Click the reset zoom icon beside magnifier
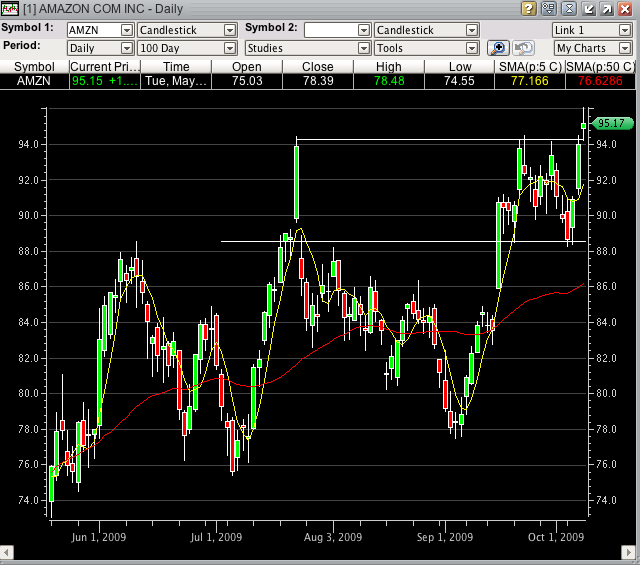 [523, 47]
